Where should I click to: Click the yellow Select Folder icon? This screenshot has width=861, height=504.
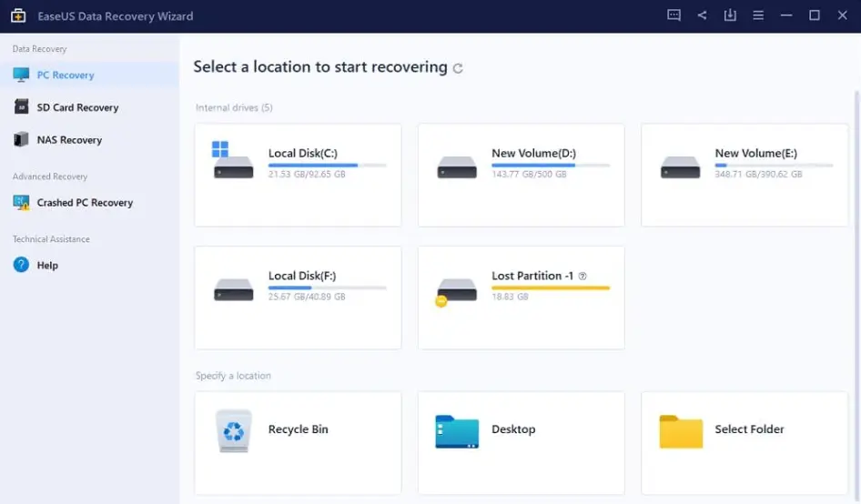point(681,431)
